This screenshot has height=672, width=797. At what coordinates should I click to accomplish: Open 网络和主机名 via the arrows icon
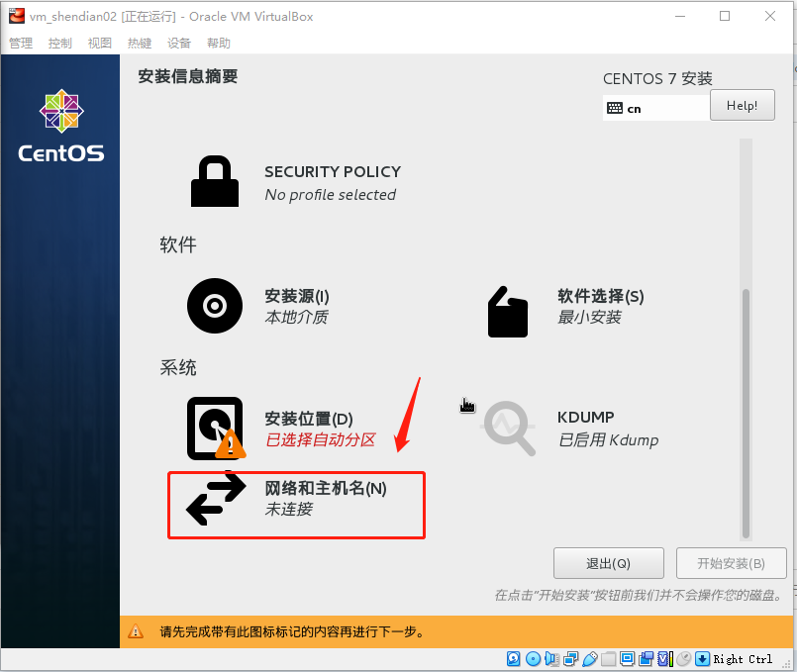216,498
